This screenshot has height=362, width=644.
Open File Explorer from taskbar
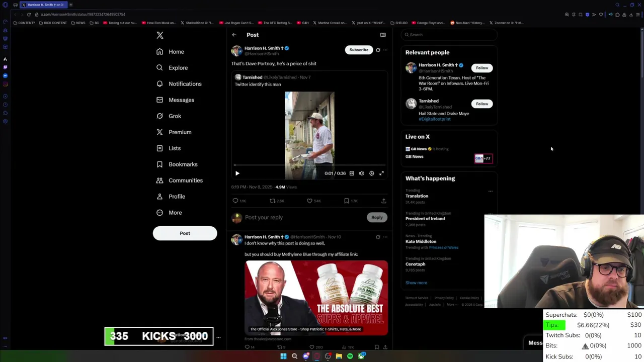(339, 356)
